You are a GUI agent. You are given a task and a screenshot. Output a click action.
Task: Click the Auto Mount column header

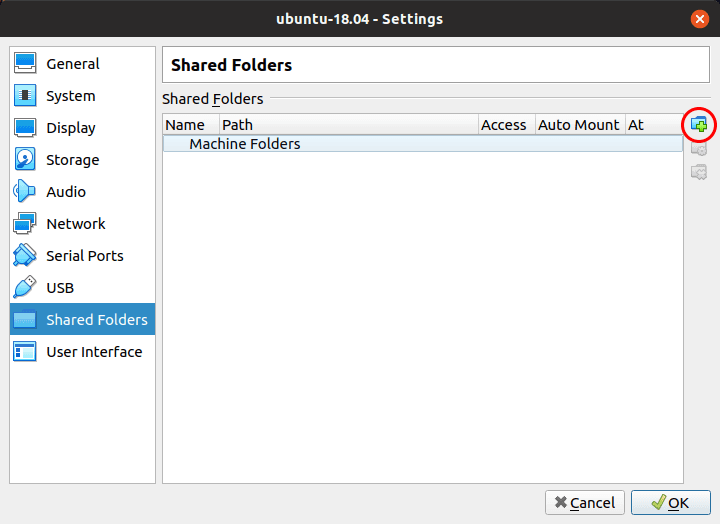tap(580, 124)
